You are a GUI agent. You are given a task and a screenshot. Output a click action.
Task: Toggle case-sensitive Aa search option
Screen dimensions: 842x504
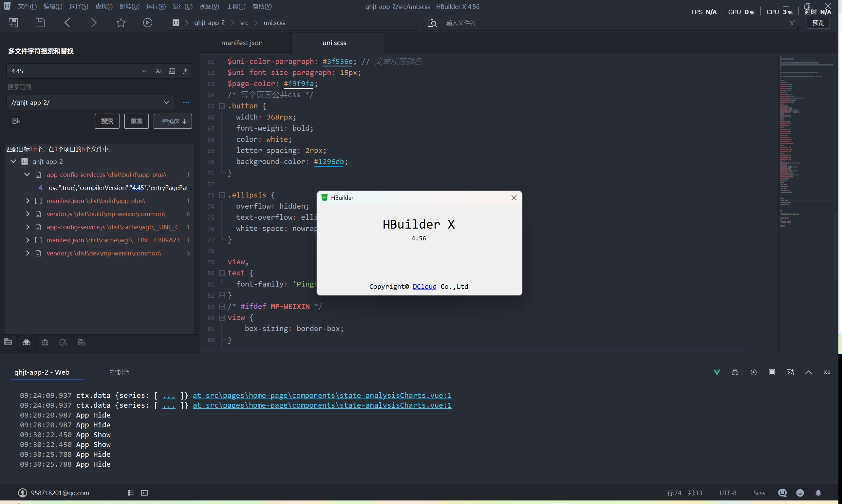pyautogui.click(x=159, y=71)
